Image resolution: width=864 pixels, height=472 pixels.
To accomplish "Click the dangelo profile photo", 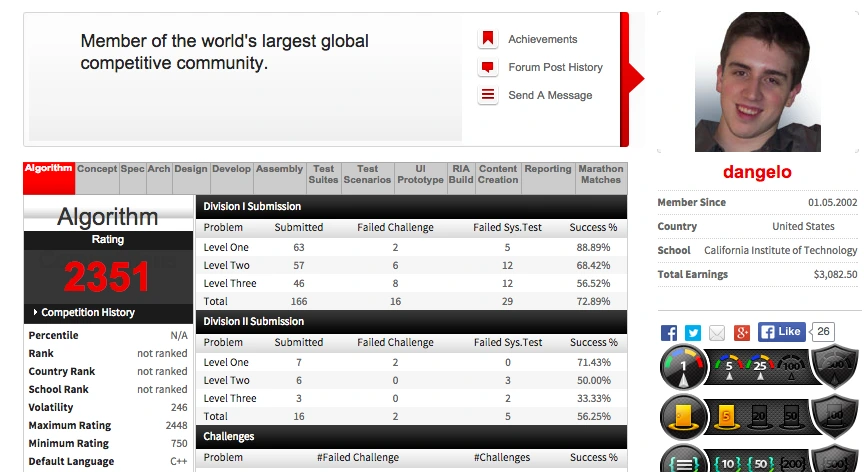I will tap(758, 82).
